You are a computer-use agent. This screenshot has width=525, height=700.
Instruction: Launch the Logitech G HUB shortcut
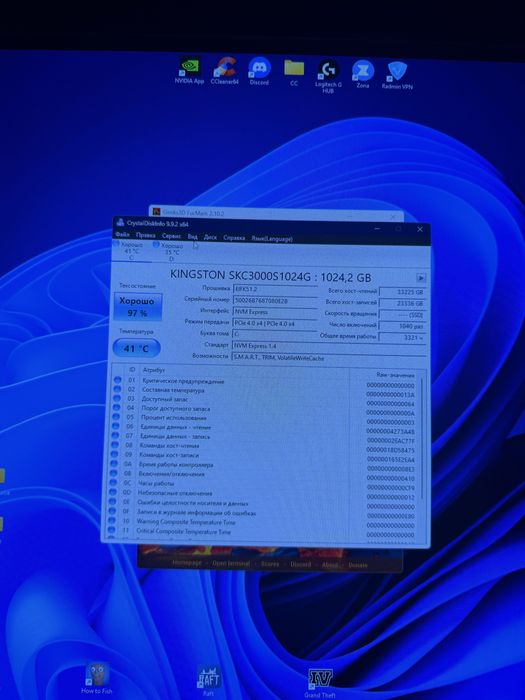(x=328, y=76)
